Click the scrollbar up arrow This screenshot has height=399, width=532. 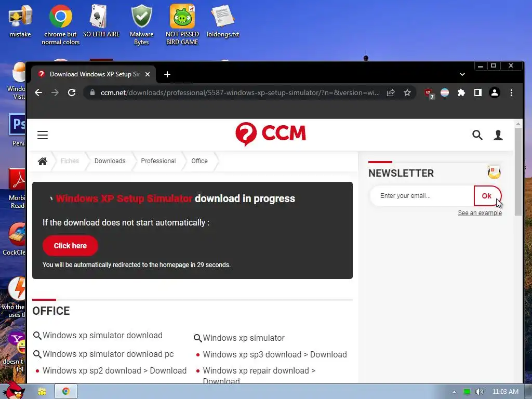518,124
